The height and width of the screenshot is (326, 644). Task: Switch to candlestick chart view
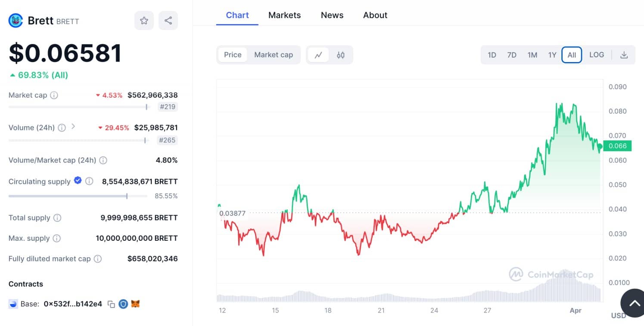(x=341, y=55)
